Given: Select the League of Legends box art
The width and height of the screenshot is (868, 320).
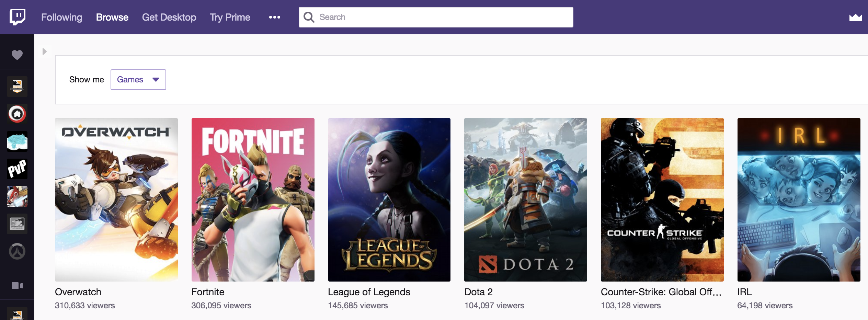Looking at the screenshot, I should pos(389,200).
